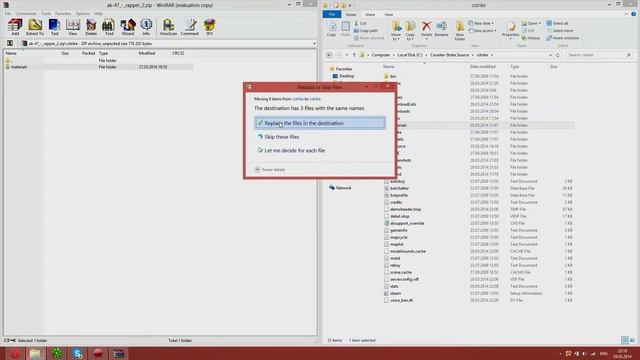Screen dimensions: 640x360
Task: Open the Commands menu in WinRAR
Action: tap(26, 13)
